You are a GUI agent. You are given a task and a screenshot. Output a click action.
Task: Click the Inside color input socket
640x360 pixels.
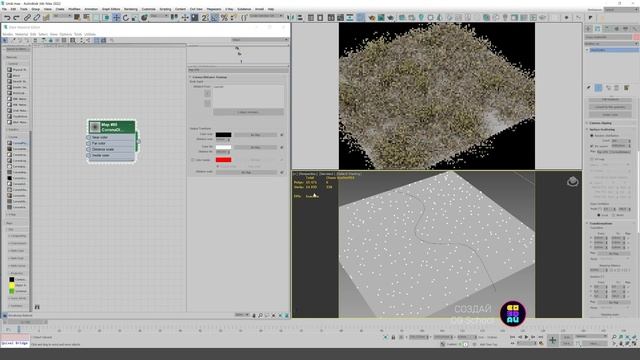point(89,156)
